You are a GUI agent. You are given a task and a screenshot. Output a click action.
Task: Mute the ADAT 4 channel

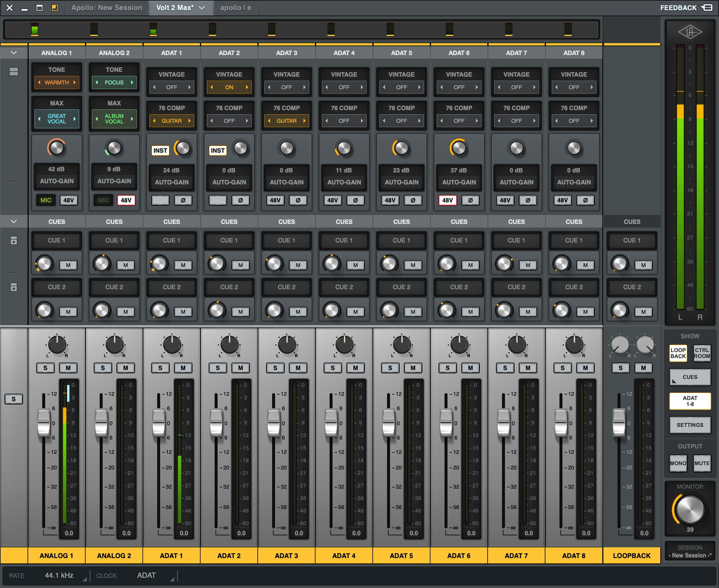click(x=356, y=368)
